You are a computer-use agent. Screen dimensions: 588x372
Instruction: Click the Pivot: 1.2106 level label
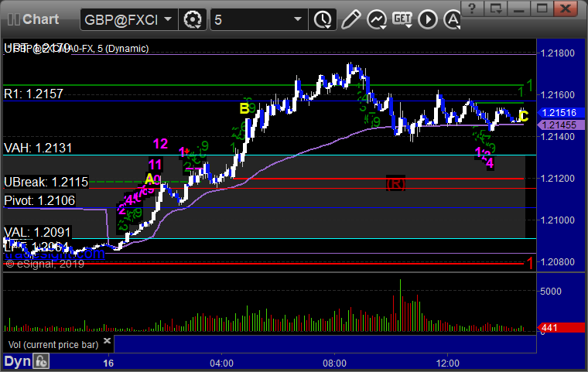coord(39,200)
